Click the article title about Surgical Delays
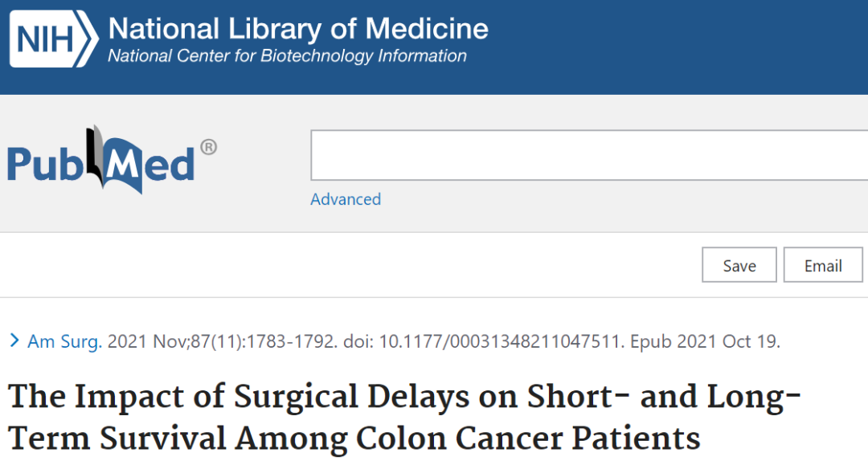 (x=404, y=418)
